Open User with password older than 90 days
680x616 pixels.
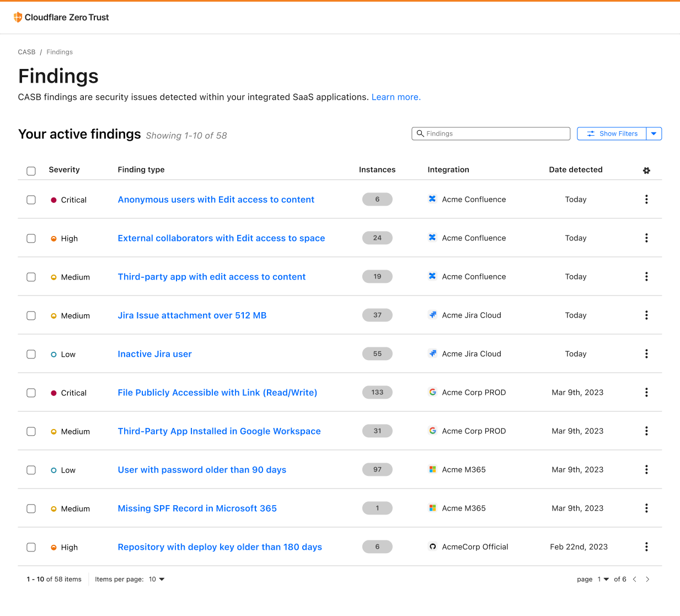click(202, 470)
